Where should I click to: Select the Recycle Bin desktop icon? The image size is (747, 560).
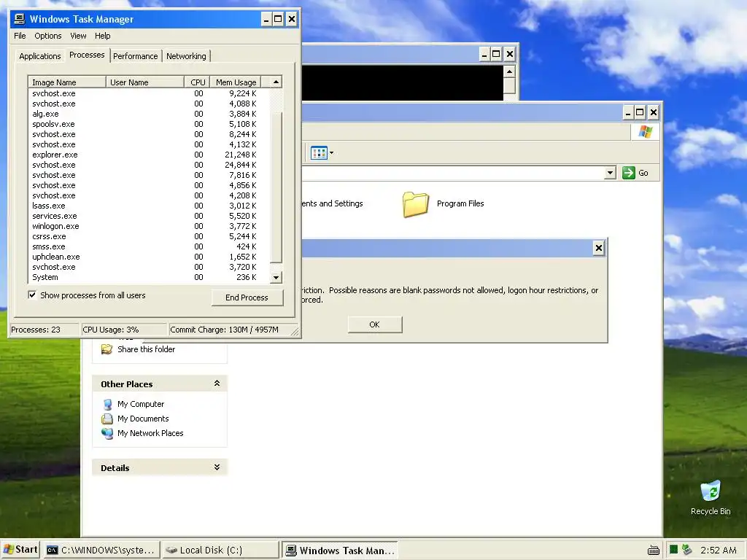(711, 491)
